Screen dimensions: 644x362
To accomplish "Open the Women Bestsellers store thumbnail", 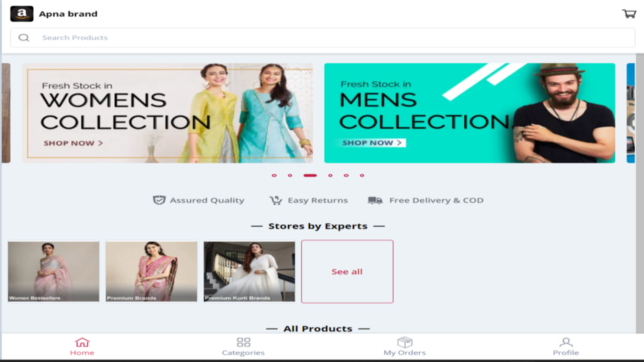I will pyautogui.click(x=53, y=271).
